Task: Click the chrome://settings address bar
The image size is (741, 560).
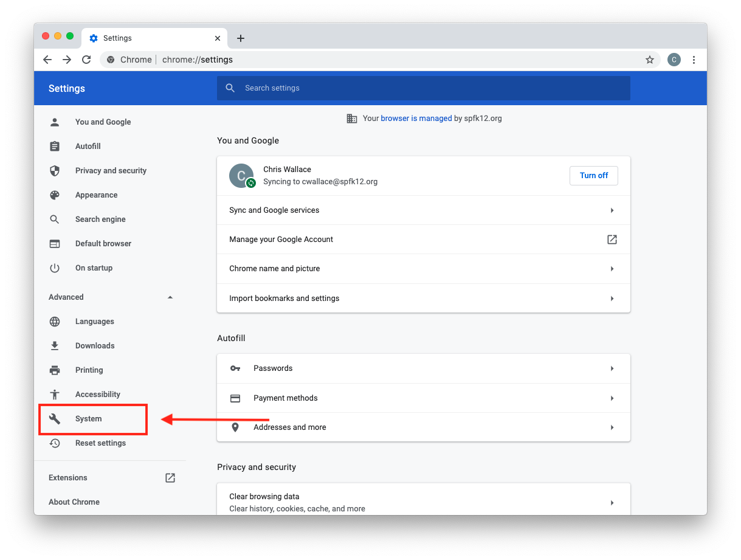Action: [380, 60]
